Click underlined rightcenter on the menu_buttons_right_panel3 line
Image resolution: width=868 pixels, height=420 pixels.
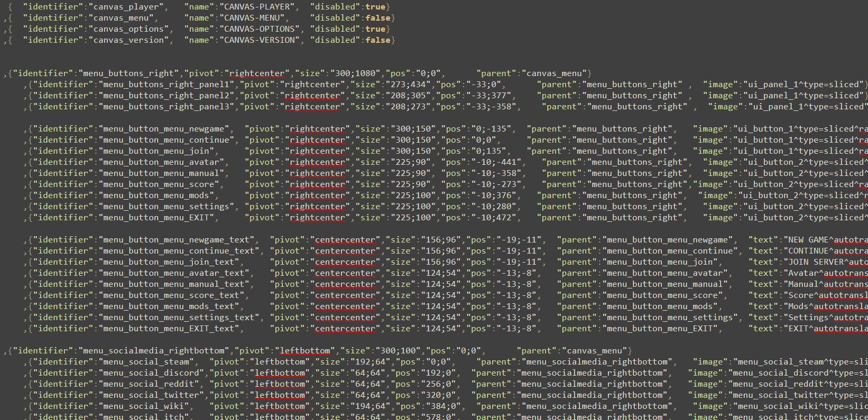point(312,107)
